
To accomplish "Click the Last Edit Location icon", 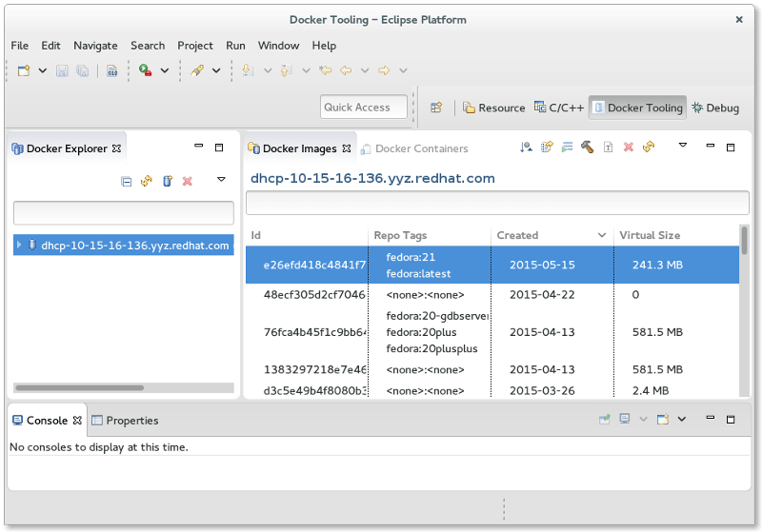I will [325, 70].
